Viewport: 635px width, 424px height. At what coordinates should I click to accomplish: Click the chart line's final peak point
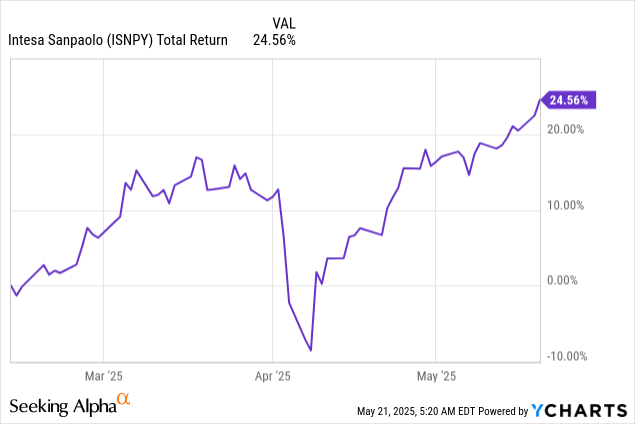pos(540,99)
